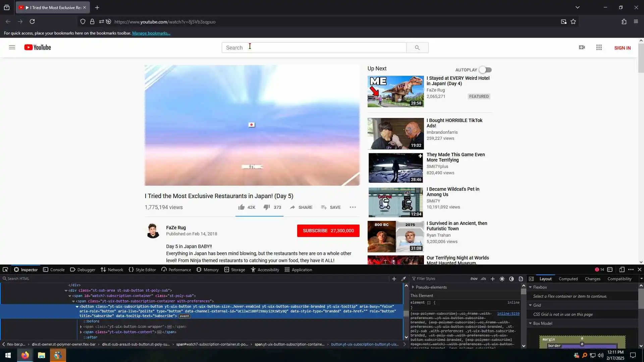Bookmark page with star icon
This screenshot has width=644, height=362.
[573, 22]
